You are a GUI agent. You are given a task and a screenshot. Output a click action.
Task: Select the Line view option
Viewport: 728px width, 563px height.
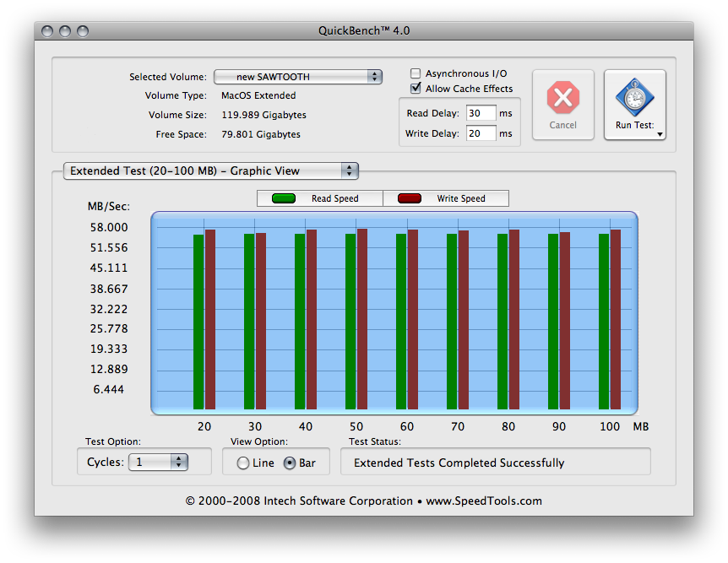coord(243,463)
